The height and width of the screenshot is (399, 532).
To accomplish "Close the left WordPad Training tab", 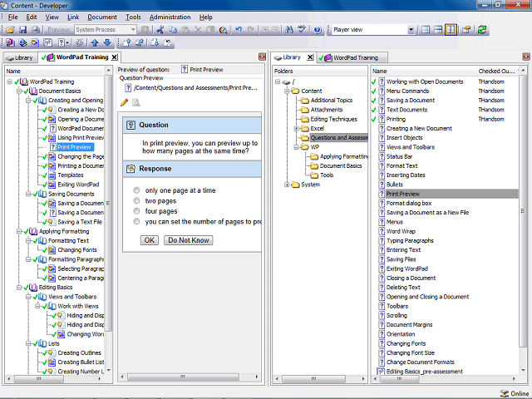I will tap(115, 57).
